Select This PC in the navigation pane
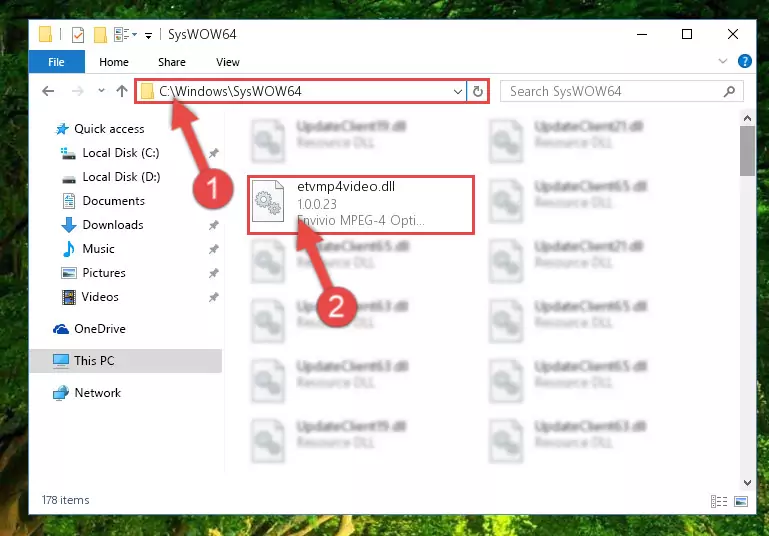 (126, 361)
